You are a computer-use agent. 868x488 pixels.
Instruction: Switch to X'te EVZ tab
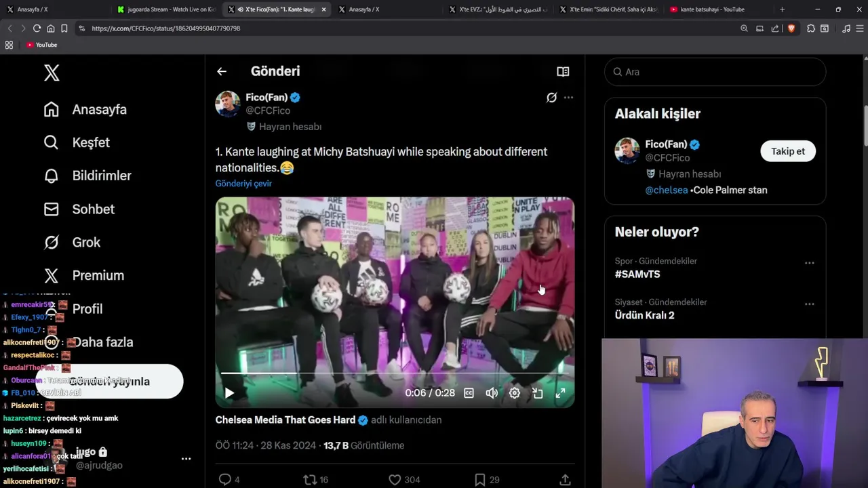click(497, 9)
